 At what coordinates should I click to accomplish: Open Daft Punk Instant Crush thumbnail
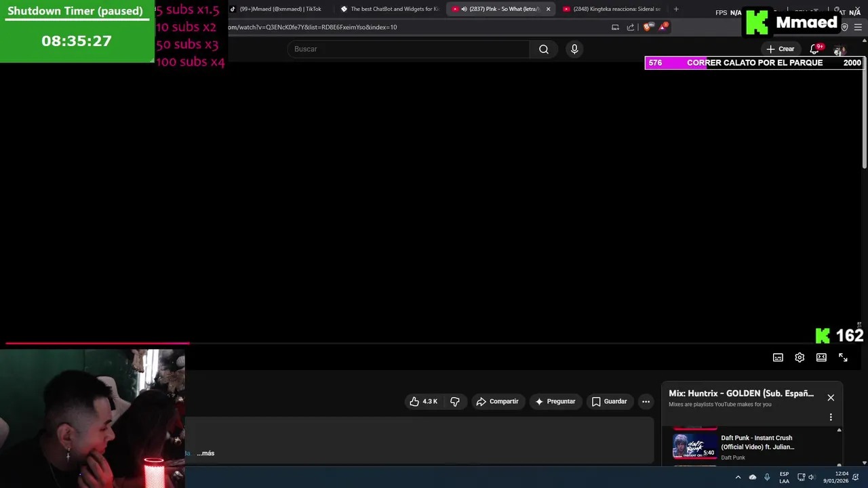694,447
